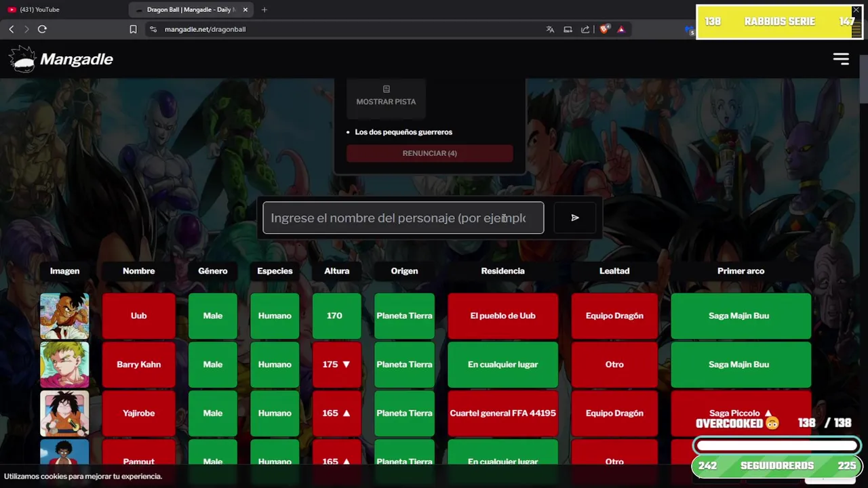Image resolution: width=868 pixels, height=488 pixels.
Task: Open Uub's character image
Action: coord(64,316)
